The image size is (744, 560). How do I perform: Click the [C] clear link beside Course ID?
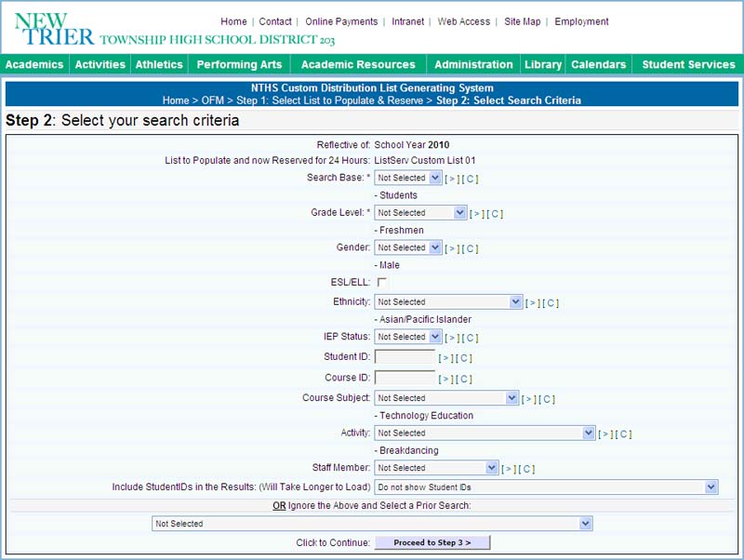464,380
